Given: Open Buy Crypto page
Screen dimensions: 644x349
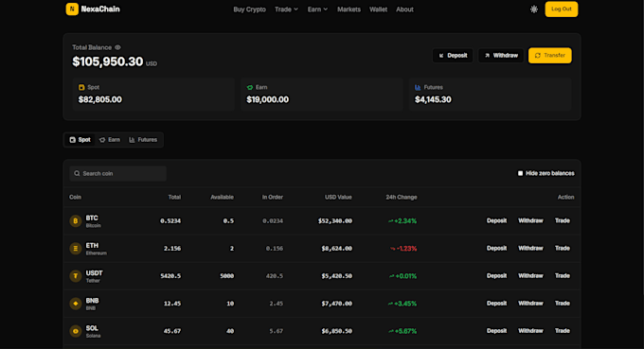Looking at the screenshot, I should click(249, 9).
